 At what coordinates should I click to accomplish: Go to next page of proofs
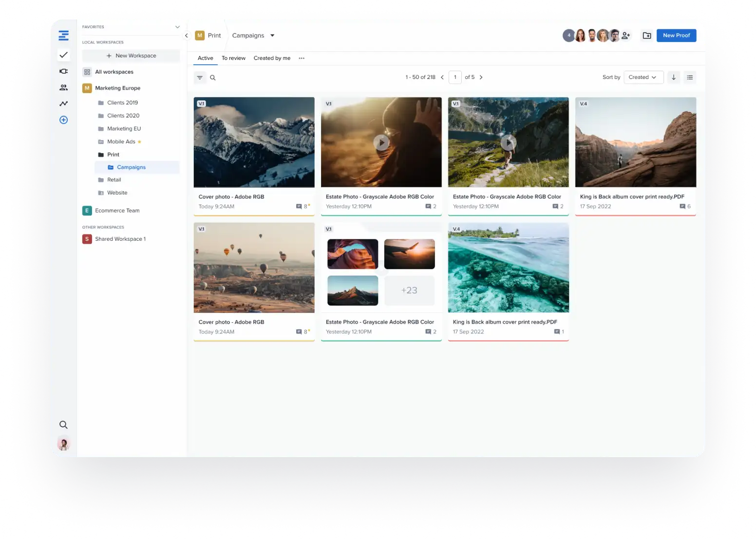(481, 77)
